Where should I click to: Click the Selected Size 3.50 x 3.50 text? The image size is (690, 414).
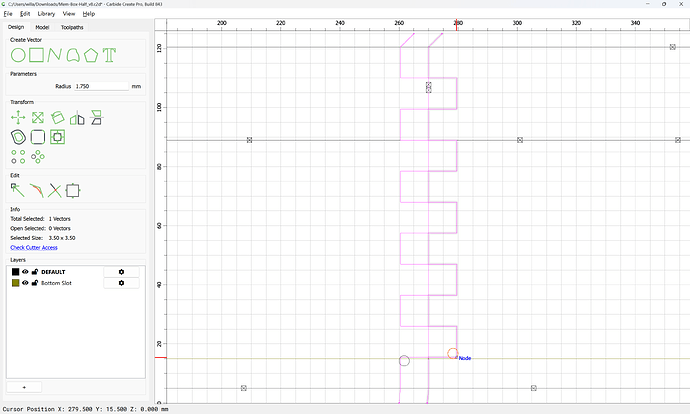pyautogui.click(x=43, y=238)
